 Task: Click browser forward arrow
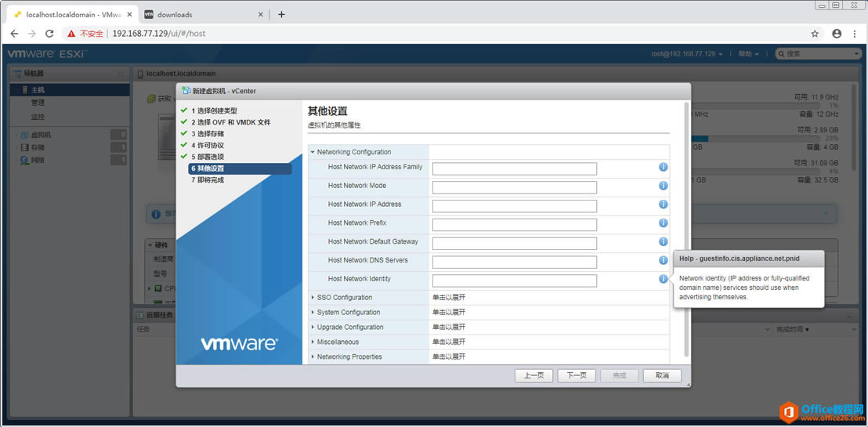coord(31,34)
